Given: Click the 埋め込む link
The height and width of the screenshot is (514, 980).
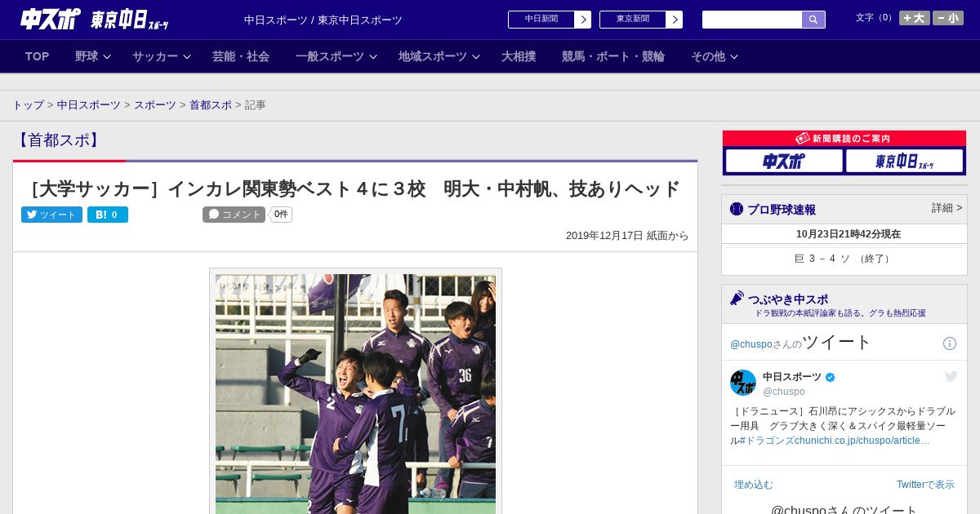Looking at the screenshot, I should click(x=754, y=485).
